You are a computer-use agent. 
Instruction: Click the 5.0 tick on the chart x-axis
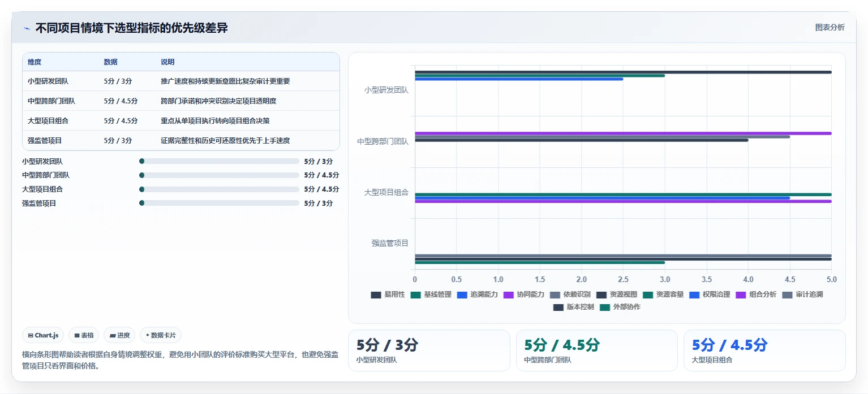coord(831,279)
